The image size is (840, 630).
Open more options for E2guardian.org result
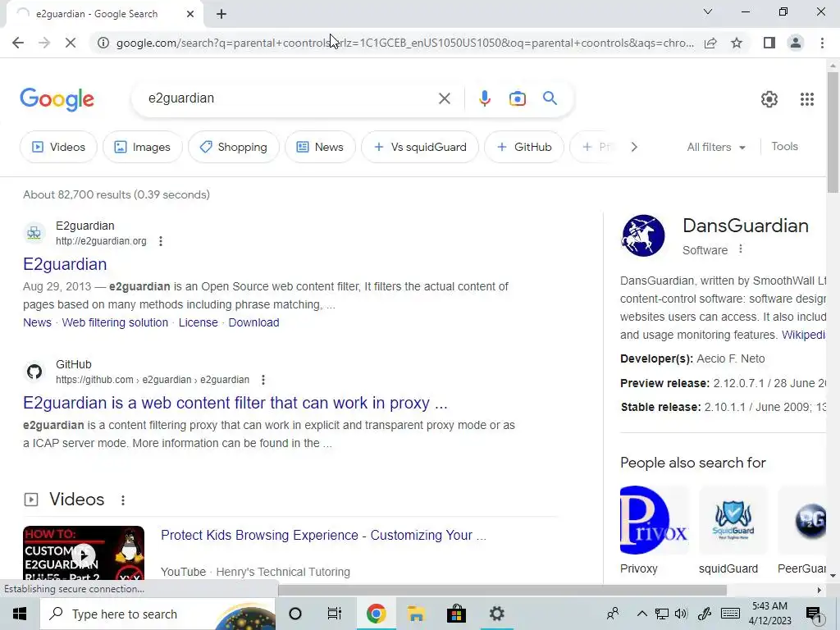[x=161, y=241]
